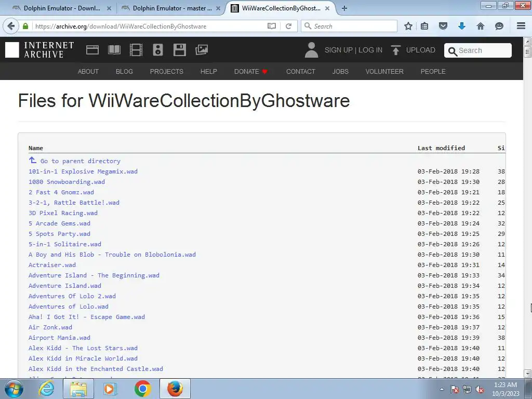Show bookmarks list icon

[x=424, y=26]
